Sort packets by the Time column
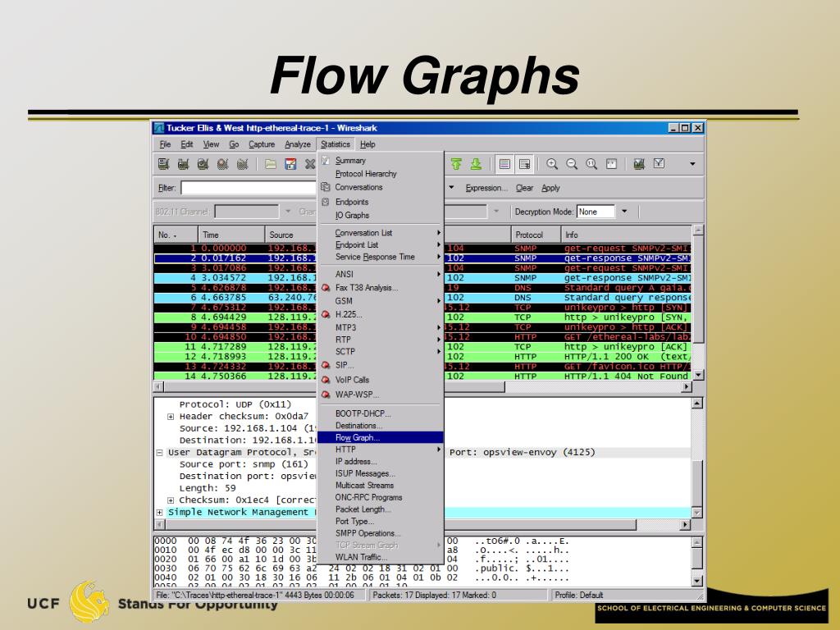 pyautogui.click(x=231, y=235)
